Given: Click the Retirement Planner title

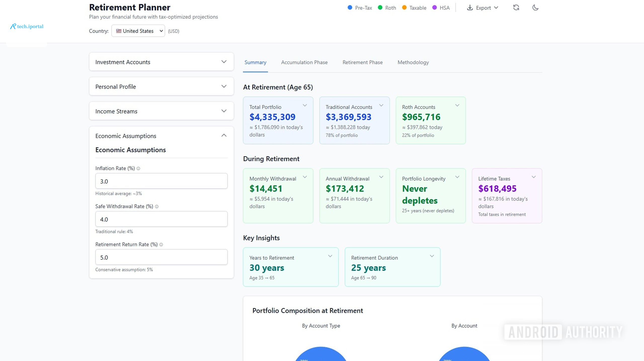Looking at the screenshot, I should 130,7.
